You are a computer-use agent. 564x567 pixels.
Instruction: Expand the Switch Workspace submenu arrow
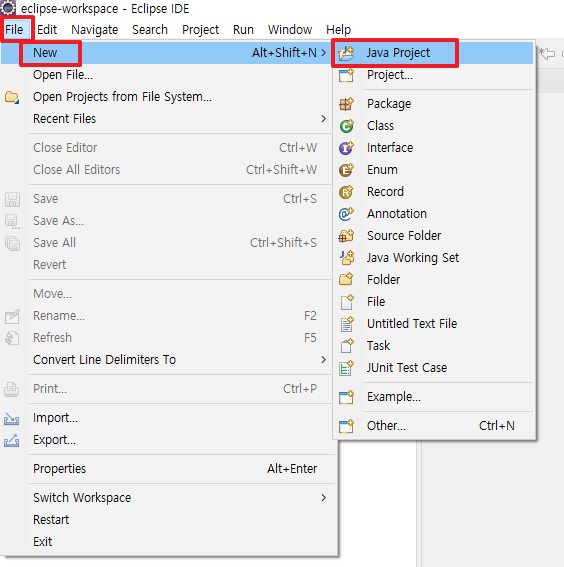click(x=324, y=498)
